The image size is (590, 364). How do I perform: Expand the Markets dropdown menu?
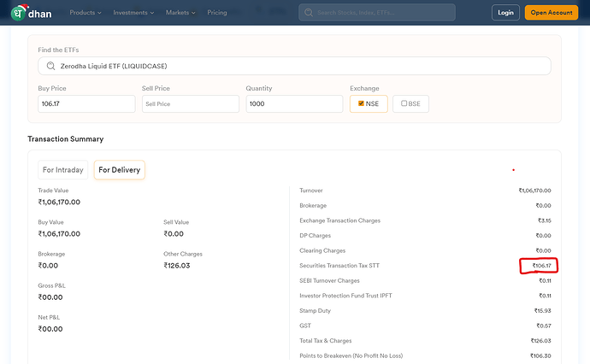(x=180, y=13)
